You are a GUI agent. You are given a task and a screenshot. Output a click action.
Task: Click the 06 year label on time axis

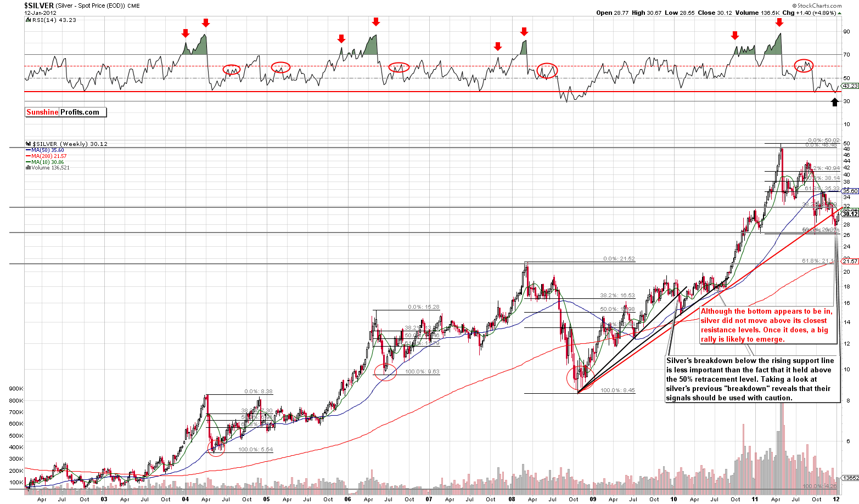click(348, 499)
